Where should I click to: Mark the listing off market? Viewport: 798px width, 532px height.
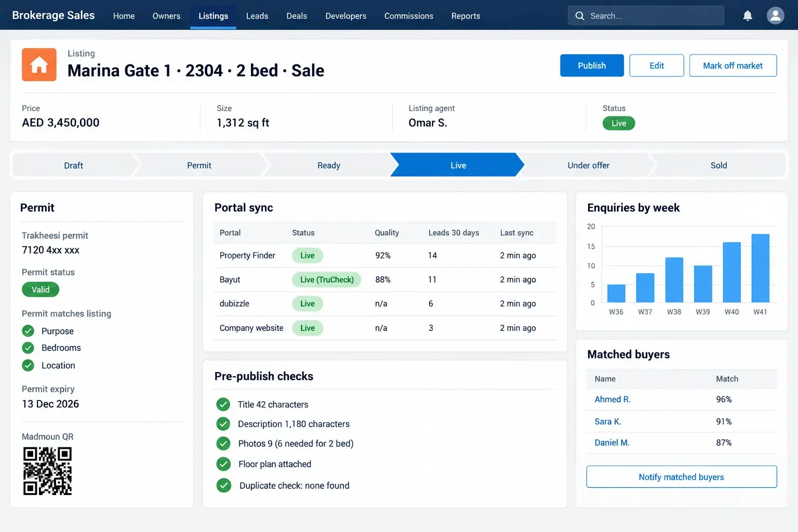click(x=733, y=65)
